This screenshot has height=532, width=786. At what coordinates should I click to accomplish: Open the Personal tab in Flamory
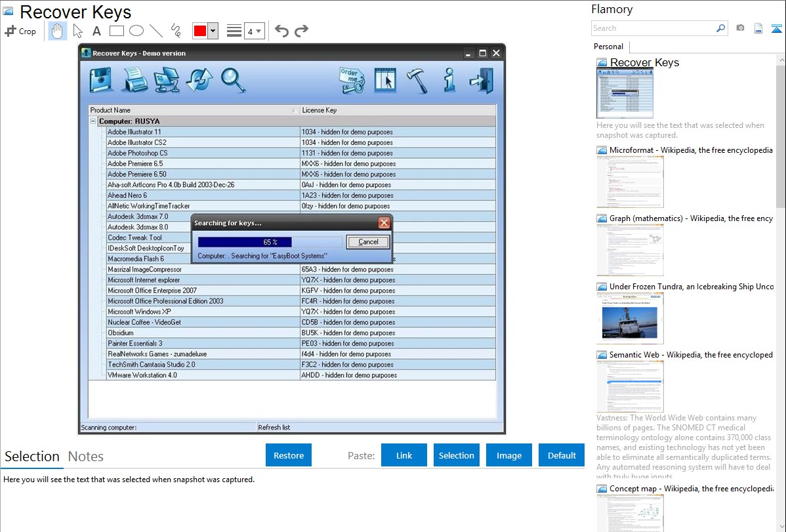609,47
